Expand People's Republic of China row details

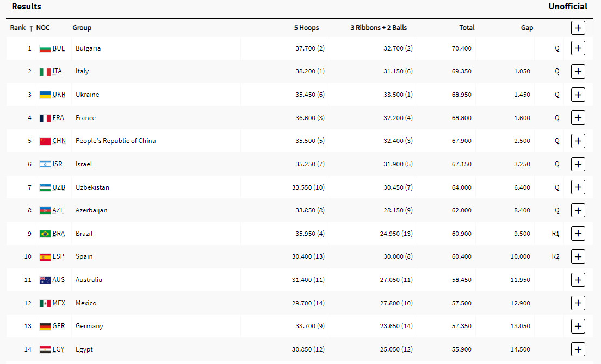click(578, 141)
